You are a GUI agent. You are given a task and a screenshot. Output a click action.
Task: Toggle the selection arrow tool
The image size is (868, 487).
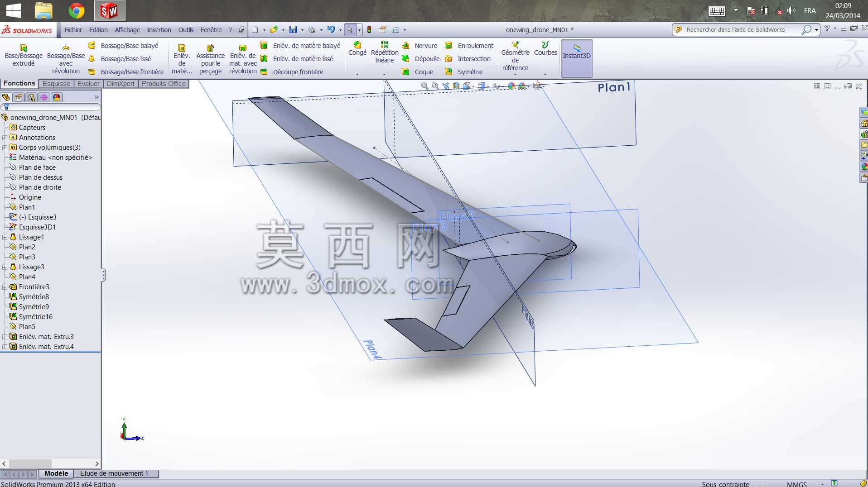point(350,30)
